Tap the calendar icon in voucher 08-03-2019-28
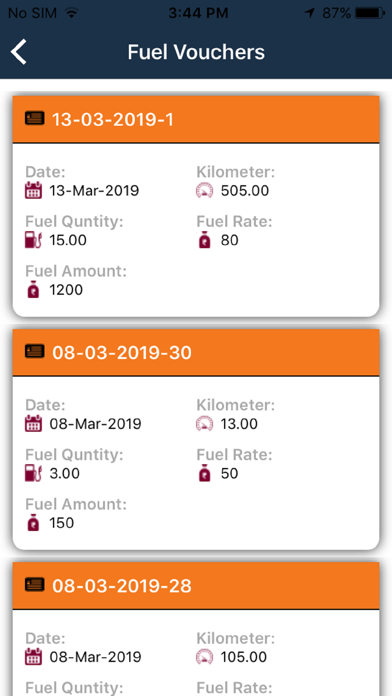This screenshot has width=392, height=696. 33,657
